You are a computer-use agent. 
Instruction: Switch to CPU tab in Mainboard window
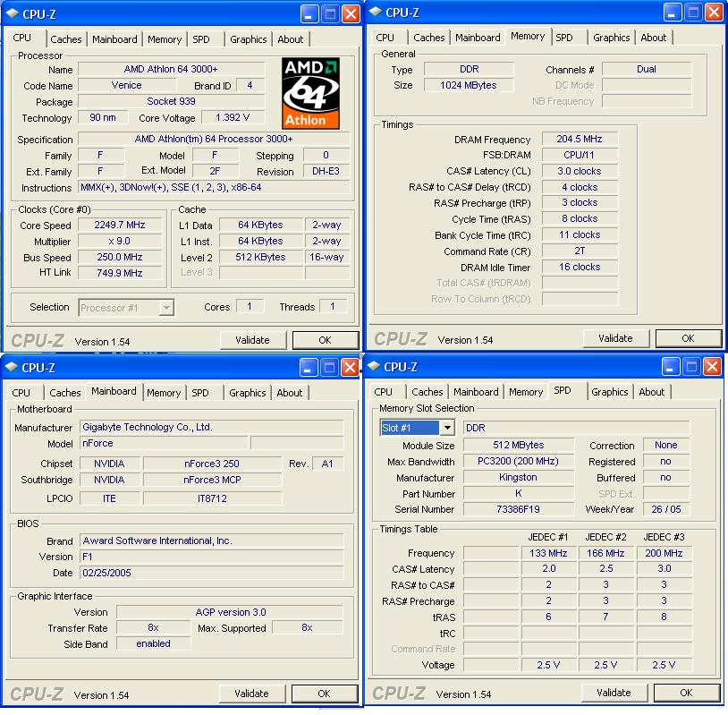pos(21,393)
